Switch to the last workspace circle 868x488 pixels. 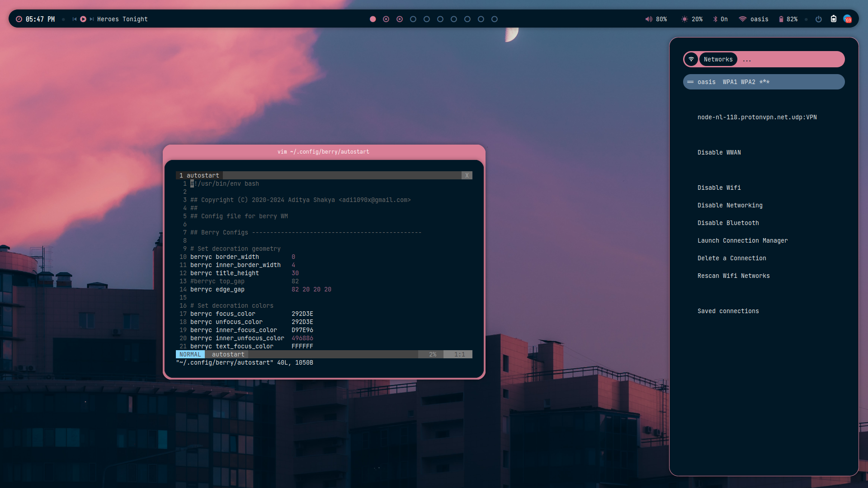click(x=495, y=19)
